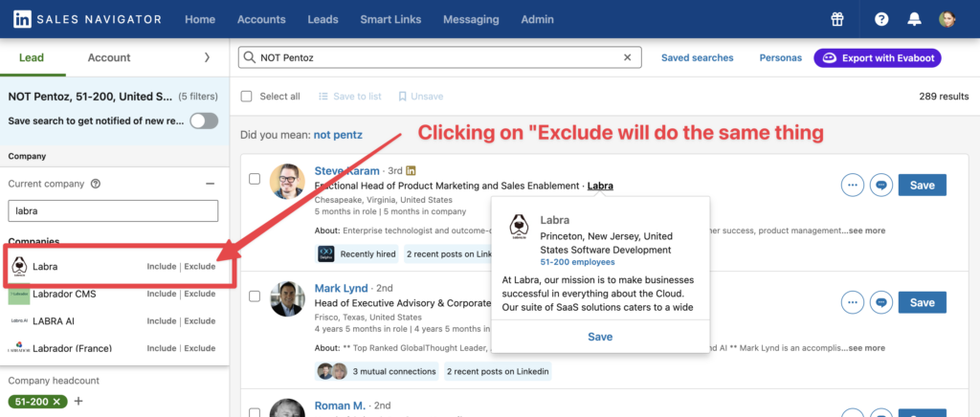Viewport: 980px width, 417px height.
Task: Open the notifications bell
Action: 914,19
